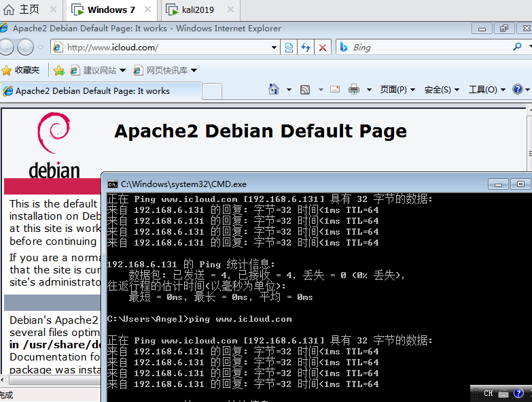Image resolution: width=532 pixels, height=402 pixels.
Task: Open recent pages dropdown next to Forward
Action: click(x=40, y=48)
